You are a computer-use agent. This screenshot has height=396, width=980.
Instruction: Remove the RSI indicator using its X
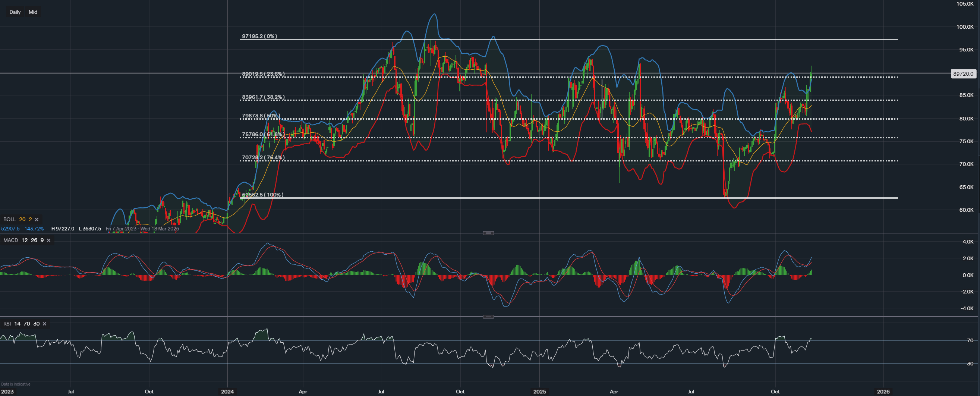(44, 324)
